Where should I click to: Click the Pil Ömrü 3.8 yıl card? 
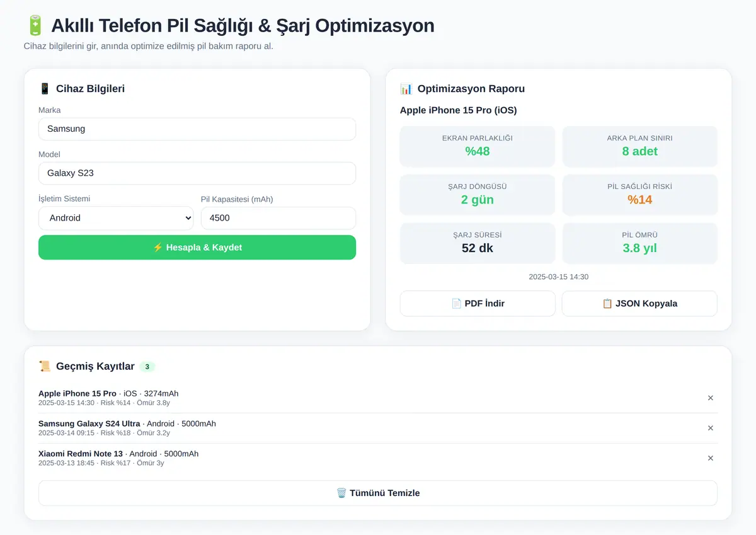click(x=639, y=243)
